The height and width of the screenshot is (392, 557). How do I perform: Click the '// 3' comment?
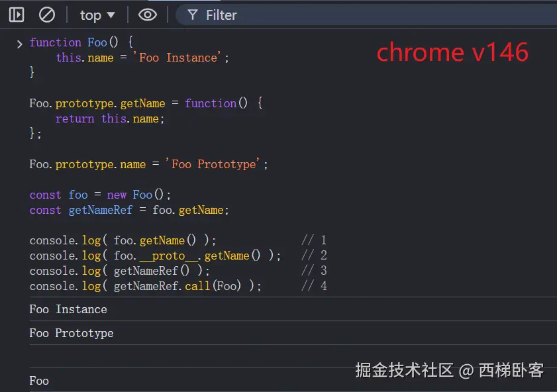(314, 271)
